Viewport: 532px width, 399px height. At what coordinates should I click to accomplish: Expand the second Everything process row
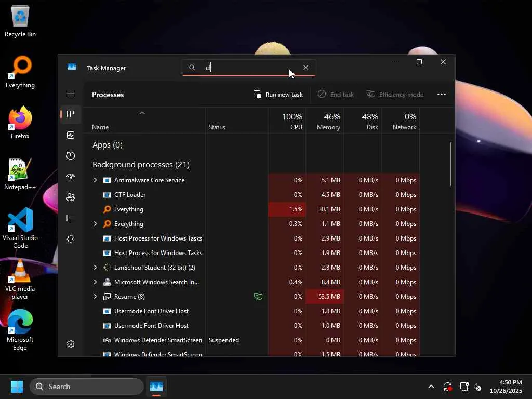96,224
